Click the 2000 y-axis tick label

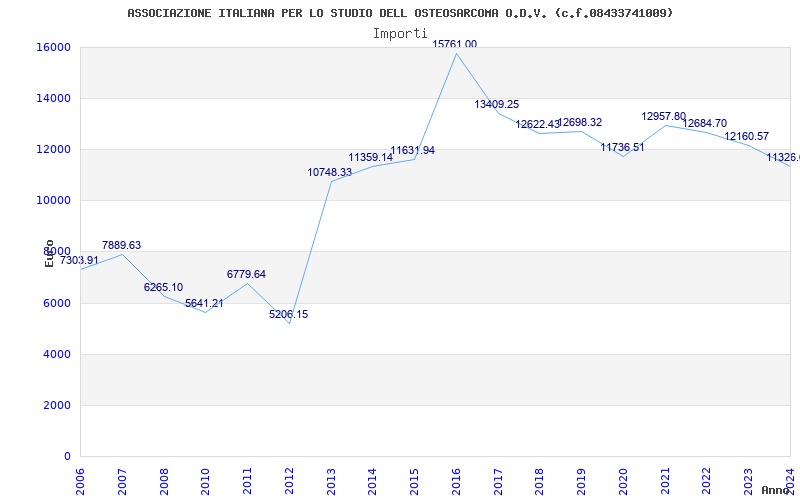pos(56,406)
